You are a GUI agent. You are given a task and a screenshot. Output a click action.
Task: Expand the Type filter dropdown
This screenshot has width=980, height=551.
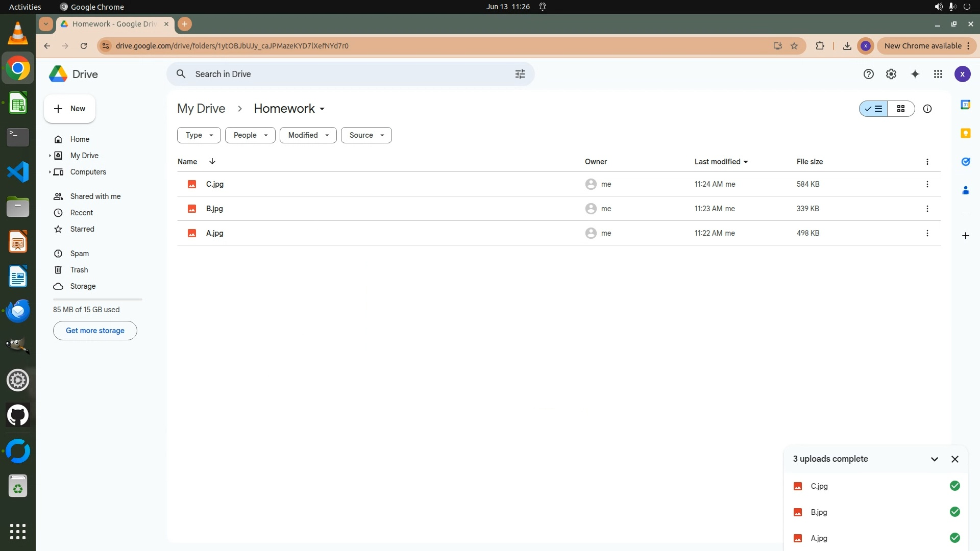(199, 135)
